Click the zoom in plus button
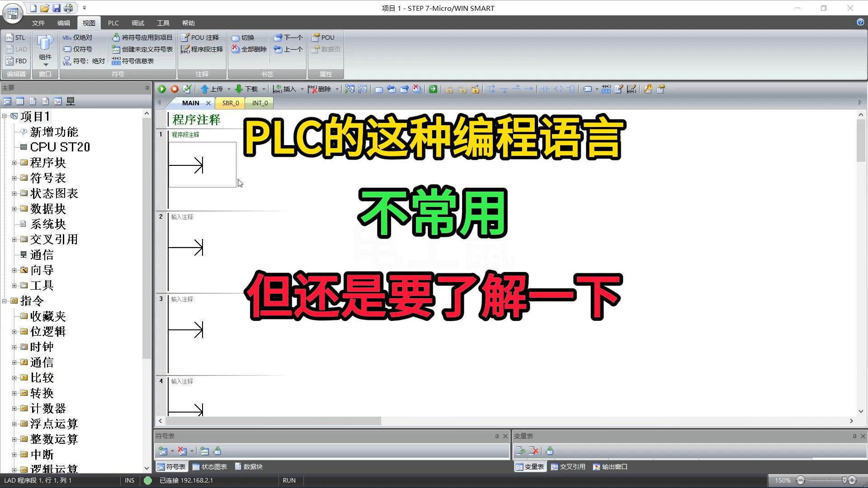 pos(852,480)
